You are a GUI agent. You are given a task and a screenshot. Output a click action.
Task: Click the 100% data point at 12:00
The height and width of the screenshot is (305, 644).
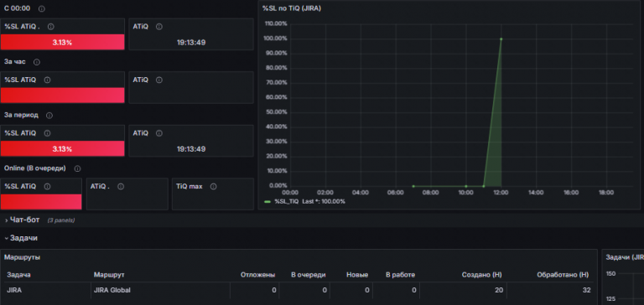click(501, 39)
